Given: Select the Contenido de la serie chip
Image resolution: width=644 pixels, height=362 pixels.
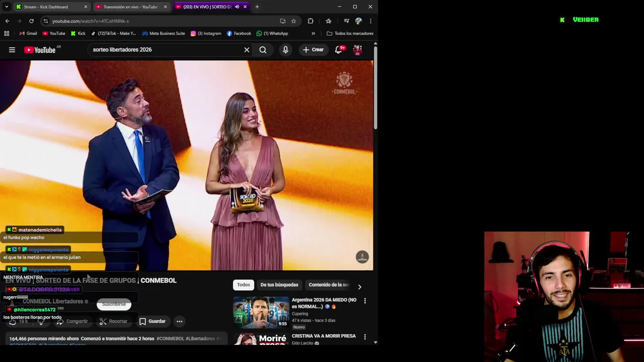Looking at the screenshot, I should (329, 285).
